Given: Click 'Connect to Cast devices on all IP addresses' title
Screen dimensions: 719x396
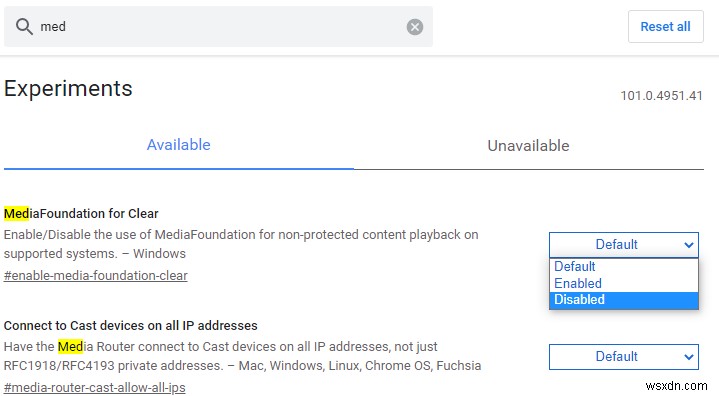Looking at the screenshot, I should click(x=131, y=325).
